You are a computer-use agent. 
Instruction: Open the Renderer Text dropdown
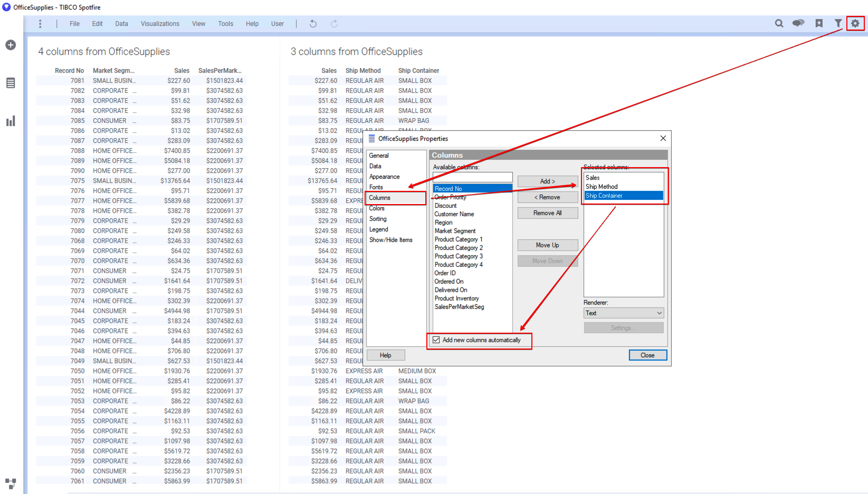click(x=624, y=313)
